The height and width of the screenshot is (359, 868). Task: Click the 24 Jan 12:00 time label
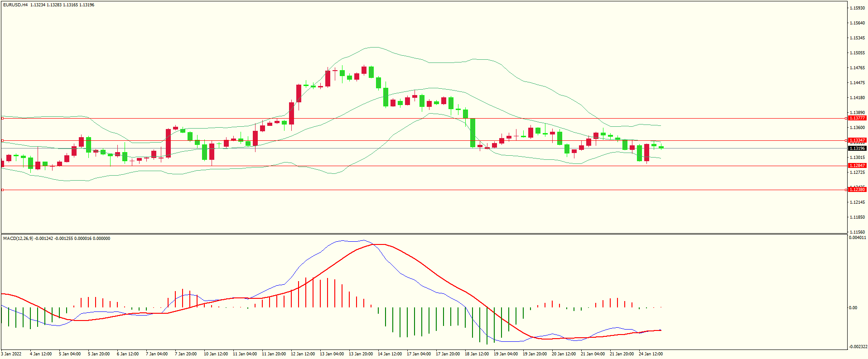tap(651, 354)
